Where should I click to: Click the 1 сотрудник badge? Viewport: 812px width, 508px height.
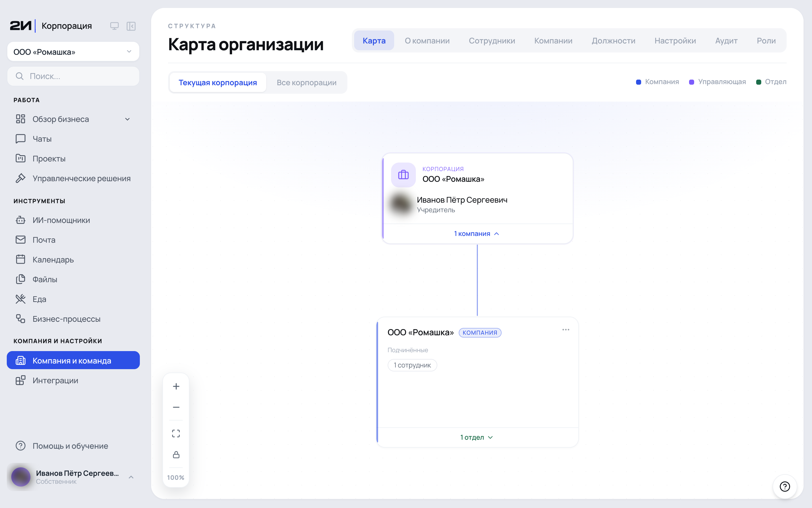pos(412,365)
